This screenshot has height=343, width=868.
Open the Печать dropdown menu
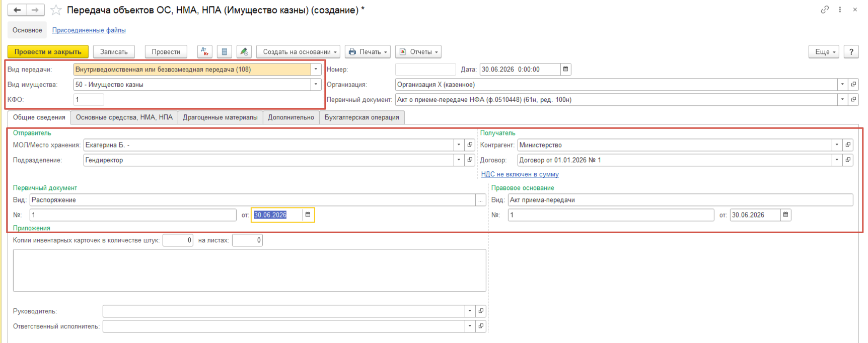pos(368,52)
